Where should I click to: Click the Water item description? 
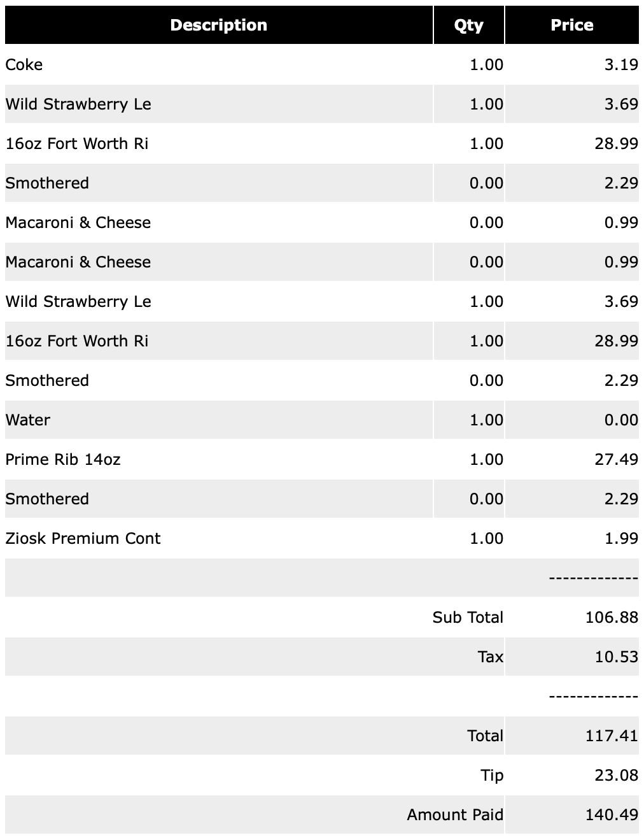pos(28,420)
